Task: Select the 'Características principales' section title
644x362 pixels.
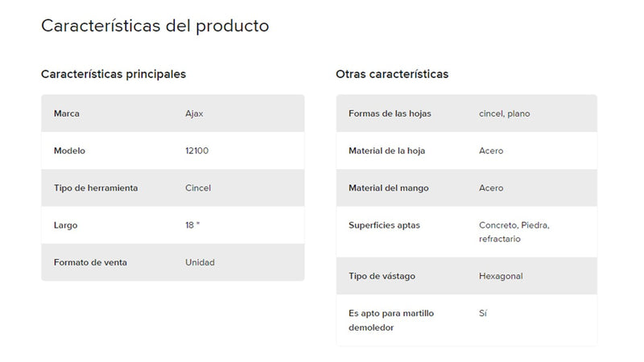Action: (x=114, y=74)
